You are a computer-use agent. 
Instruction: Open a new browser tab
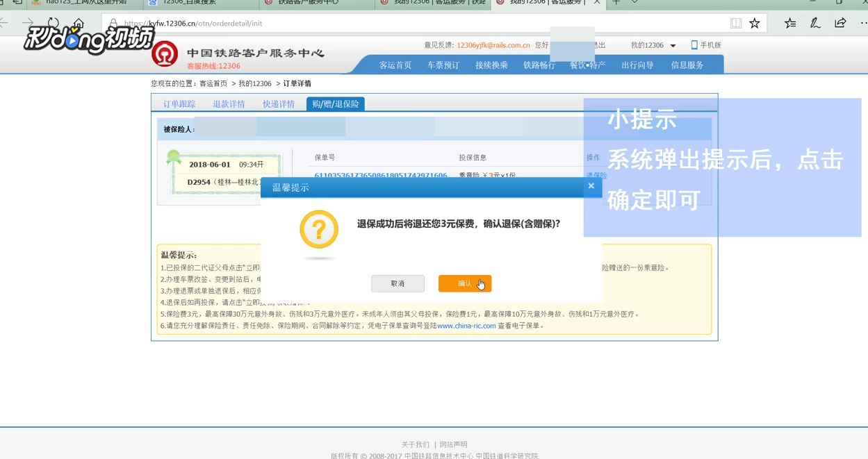[x=616, y=3]
